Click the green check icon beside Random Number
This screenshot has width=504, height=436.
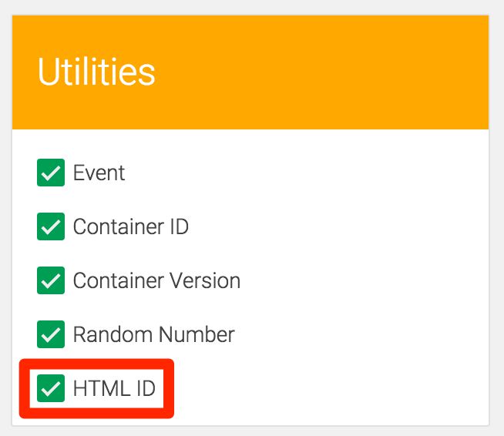point(51,335)
